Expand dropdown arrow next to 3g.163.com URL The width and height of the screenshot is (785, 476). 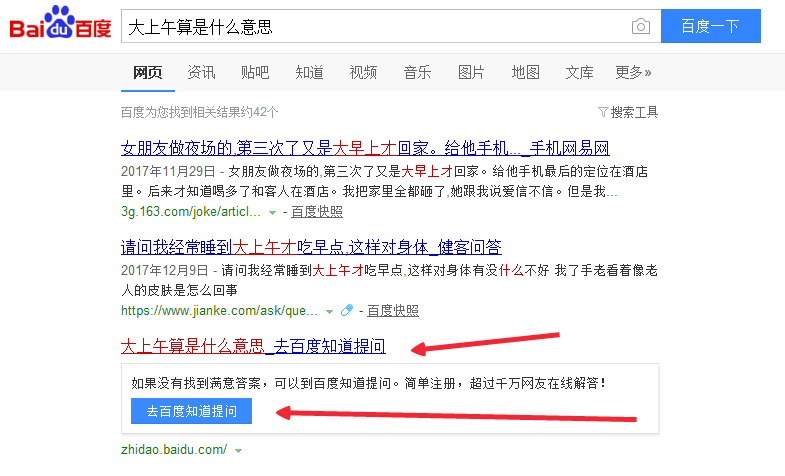coord(272,213)
